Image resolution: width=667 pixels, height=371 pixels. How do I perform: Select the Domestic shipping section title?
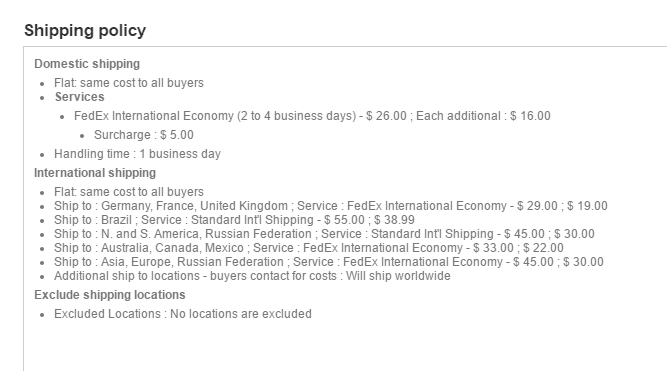pos(87,64)
